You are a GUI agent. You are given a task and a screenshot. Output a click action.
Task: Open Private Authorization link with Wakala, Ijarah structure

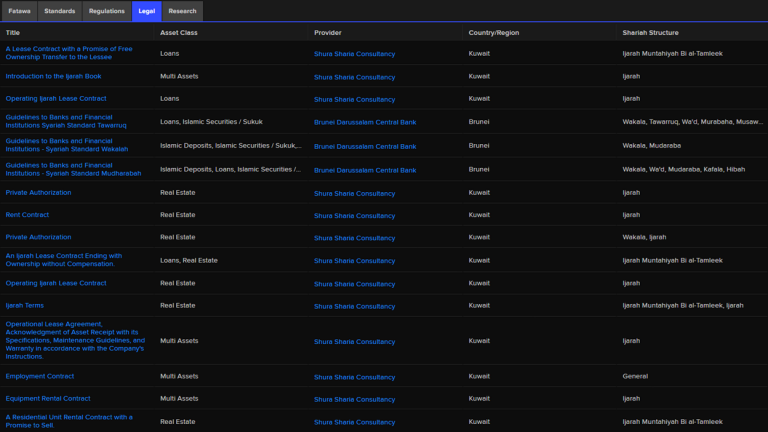[38, 237]
